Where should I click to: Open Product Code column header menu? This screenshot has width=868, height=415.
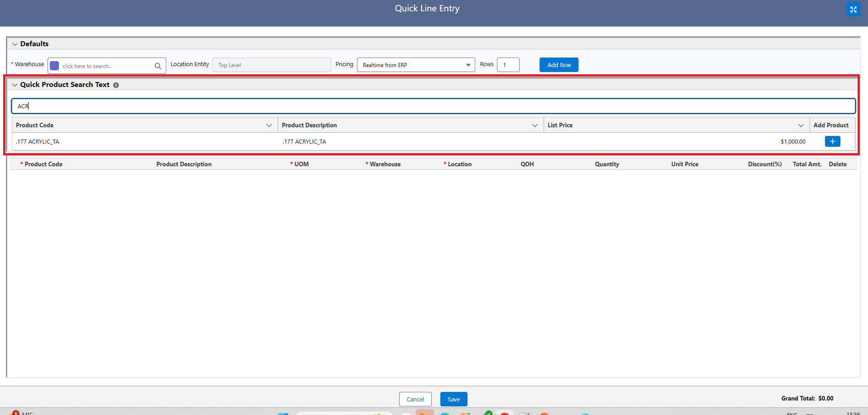click(x=269, y=125)
